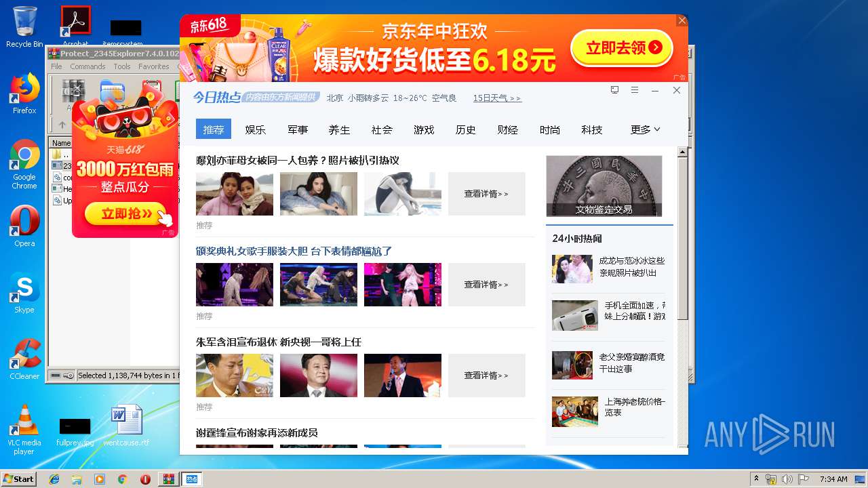Click 查看详情 for 颁奖典礼 story
This screenshot has height=488, width=868.
tap(487, 285)
